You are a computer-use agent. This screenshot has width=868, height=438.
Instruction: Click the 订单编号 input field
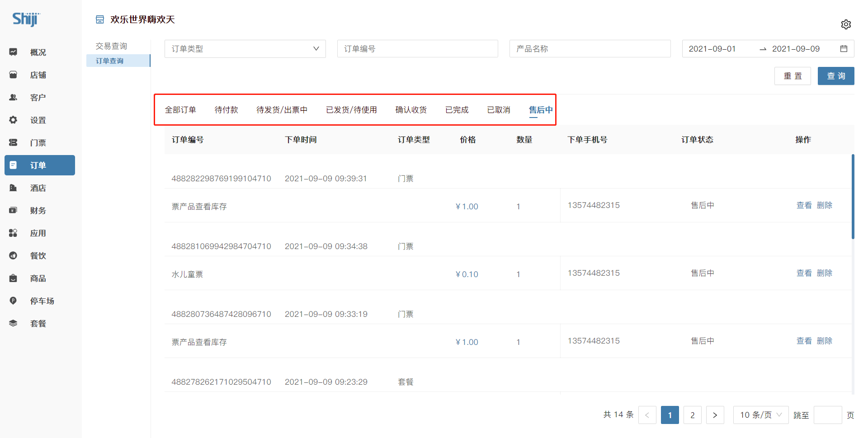click(418, 49)
